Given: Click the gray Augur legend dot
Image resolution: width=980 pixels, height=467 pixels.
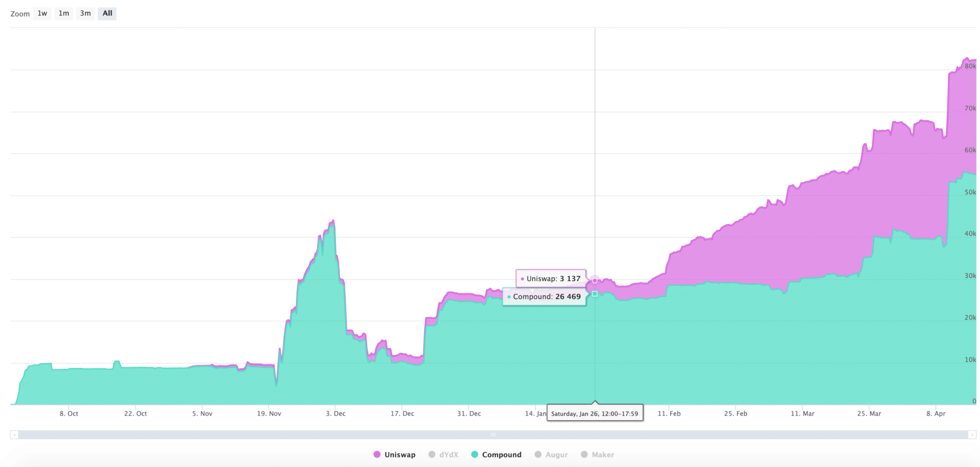Looking at the screenshot, I should click(538, 454).
